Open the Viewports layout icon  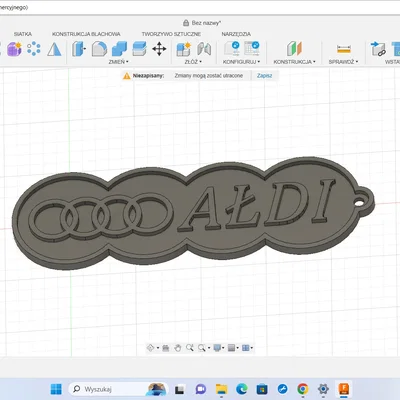click(x=246, y=348)
